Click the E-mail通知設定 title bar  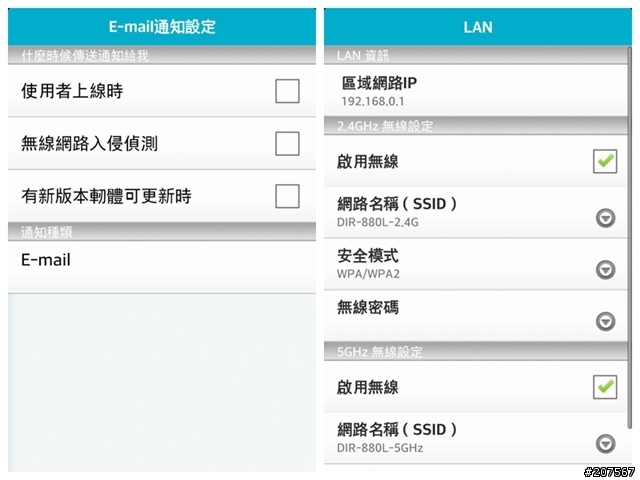[162, 27]
